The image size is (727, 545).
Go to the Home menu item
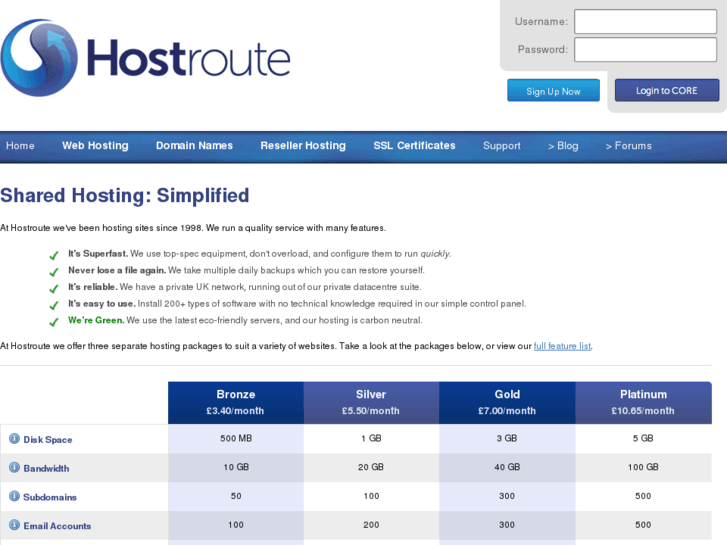[x=20, y=146]
